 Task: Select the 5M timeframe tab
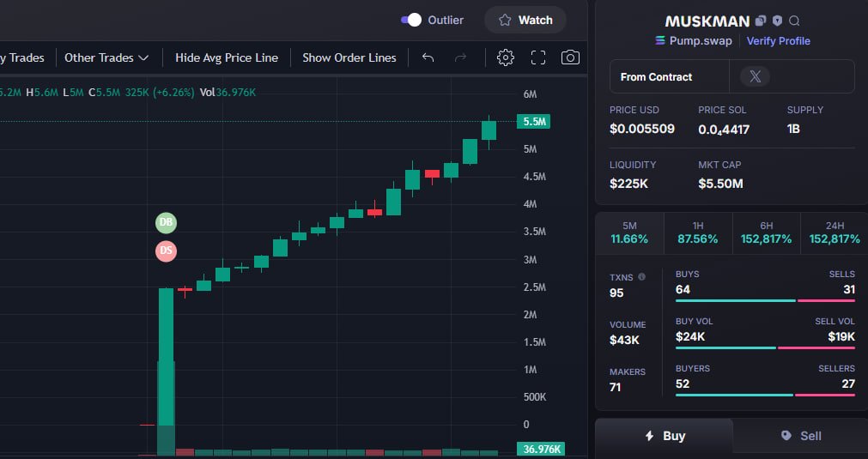point(629,233)
